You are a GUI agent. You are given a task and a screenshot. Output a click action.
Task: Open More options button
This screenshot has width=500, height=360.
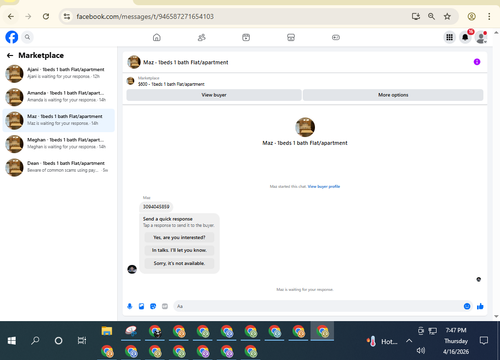click(393, 95)
